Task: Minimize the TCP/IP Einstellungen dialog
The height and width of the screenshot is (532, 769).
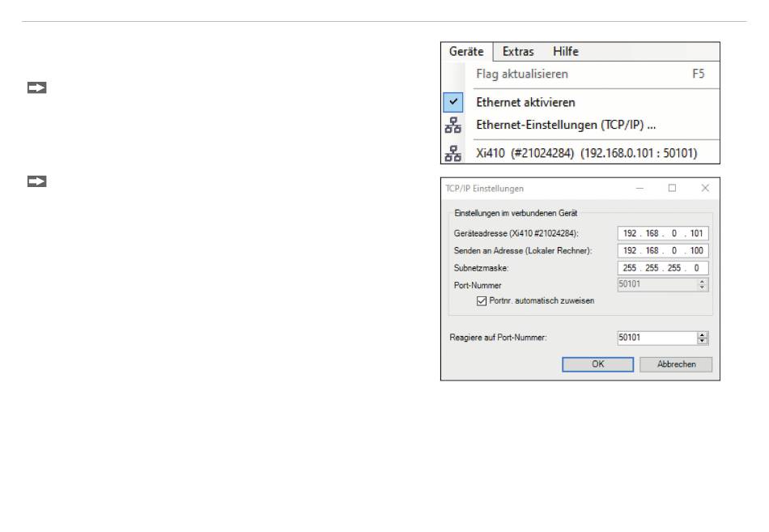Action: click(639, 189)
